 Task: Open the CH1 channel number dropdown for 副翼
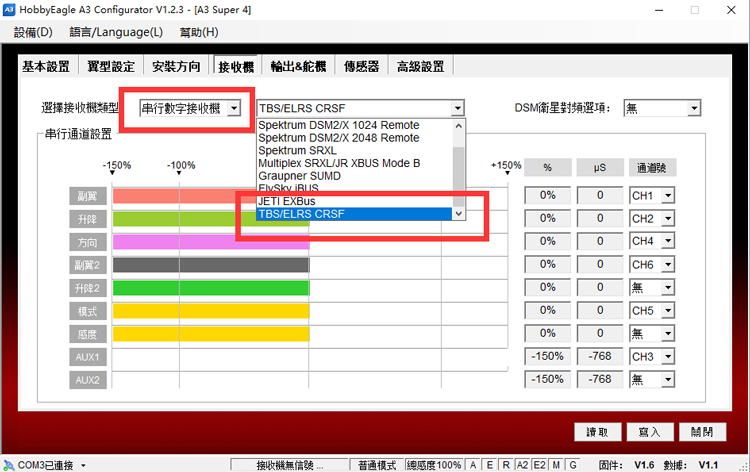(x=652, y=195)
